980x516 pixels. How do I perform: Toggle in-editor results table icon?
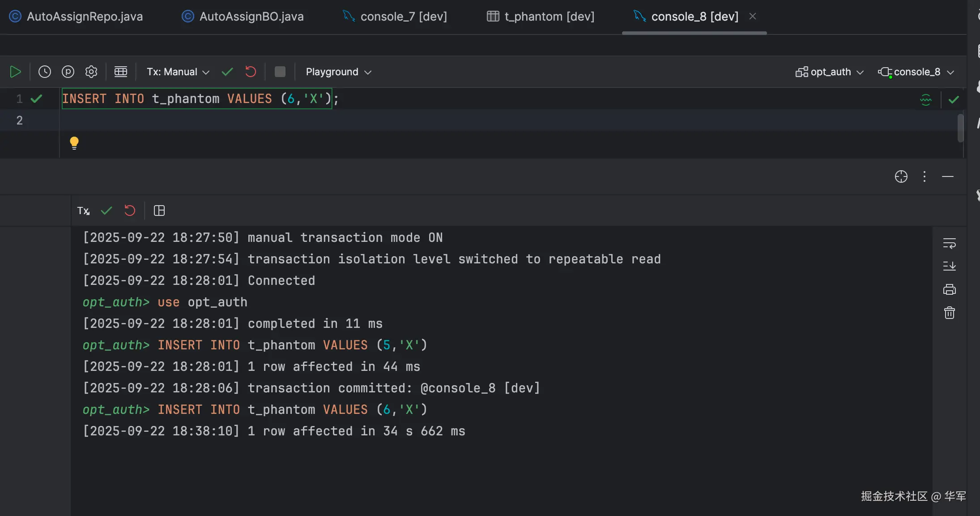pos(121,72)
